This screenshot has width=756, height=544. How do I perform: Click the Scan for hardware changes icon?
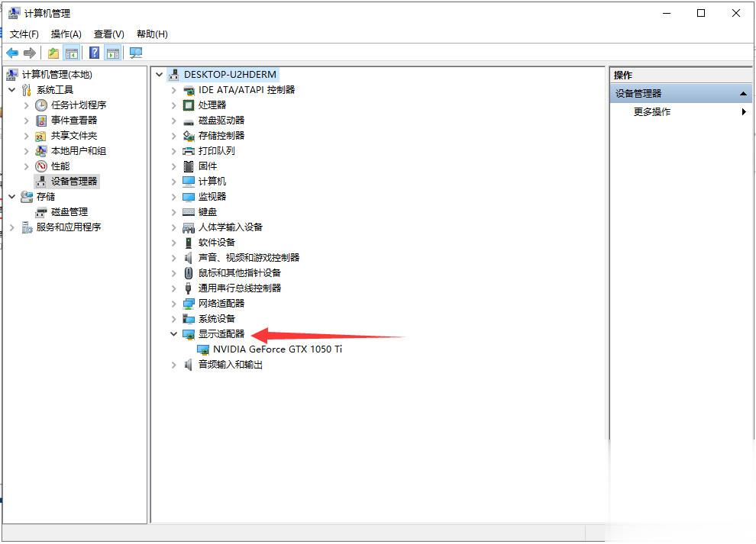click(x=136, y=53)
